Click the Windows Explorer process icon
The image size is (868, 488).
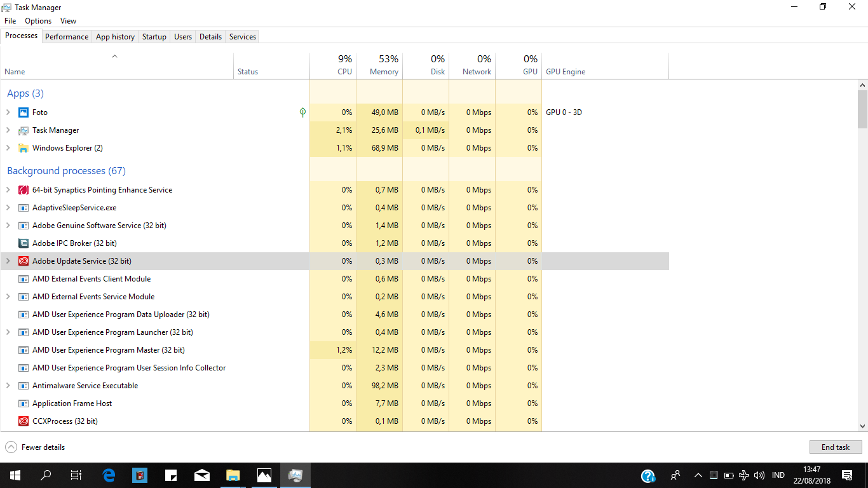click(24, 148)
